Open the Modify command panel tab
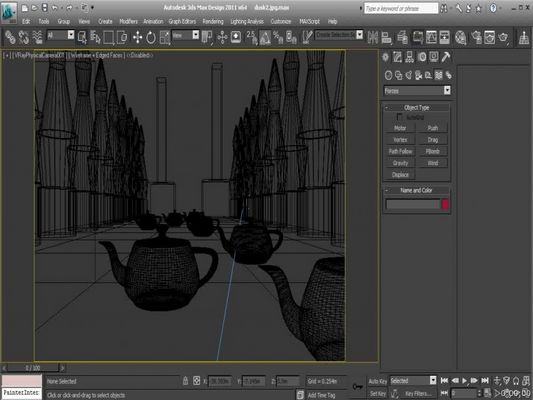 397,57
